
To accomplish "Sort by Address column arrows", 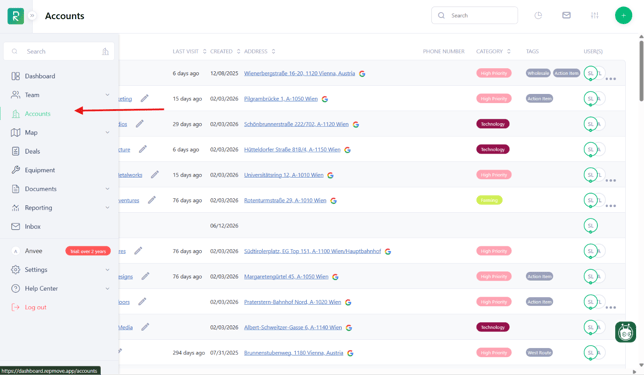I will tap(274, 51).
